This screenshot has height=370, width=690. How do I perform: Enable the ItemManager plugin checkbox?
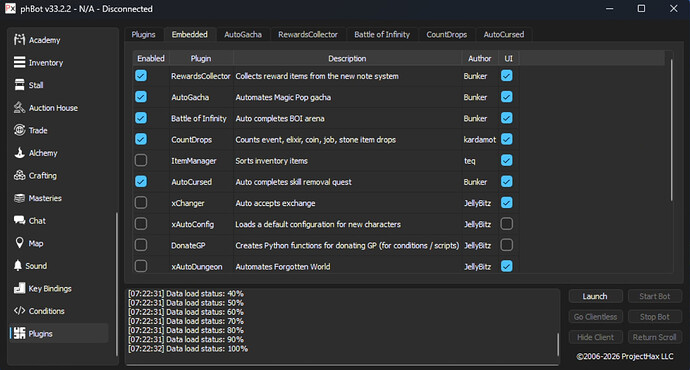coord(141,160)
